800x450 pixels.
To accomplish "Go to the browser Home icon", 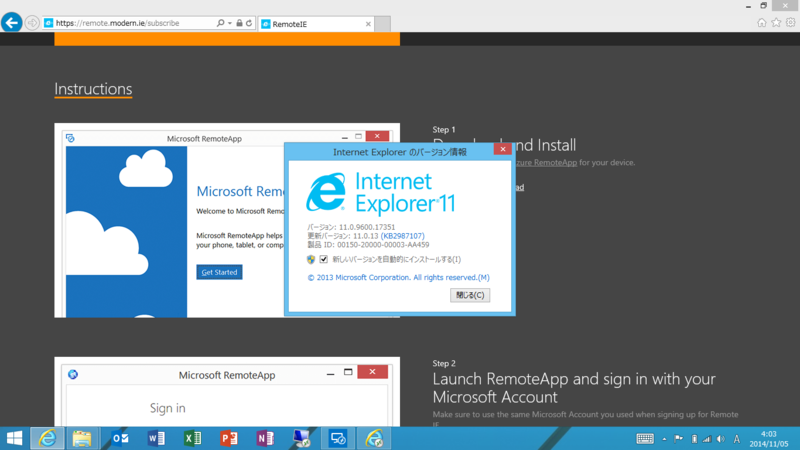I will point(762,22).
